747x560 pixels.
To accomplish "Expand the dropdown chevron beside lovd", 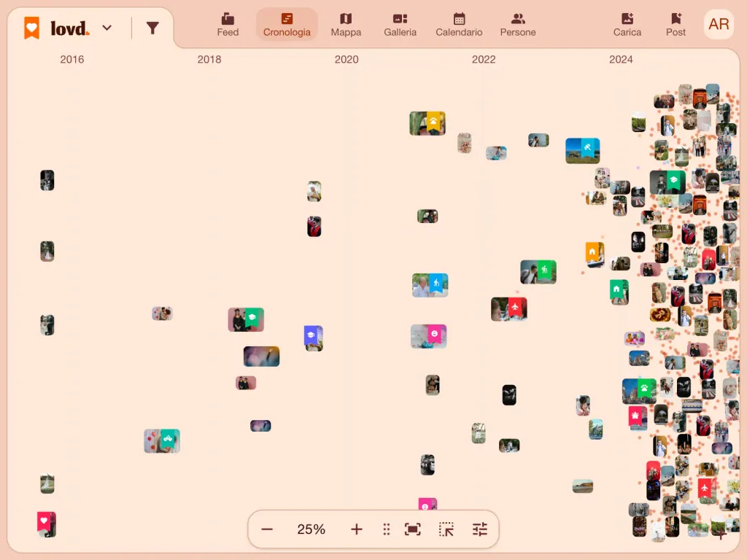I will tap(107, 28).
